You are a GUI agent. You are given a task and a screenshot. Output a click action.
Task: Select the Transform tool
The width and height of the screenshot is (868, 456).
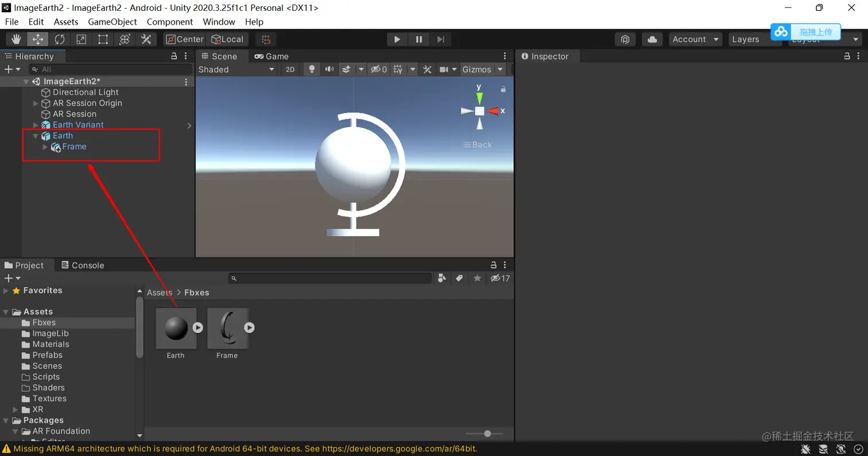click(x=125, y=39)
